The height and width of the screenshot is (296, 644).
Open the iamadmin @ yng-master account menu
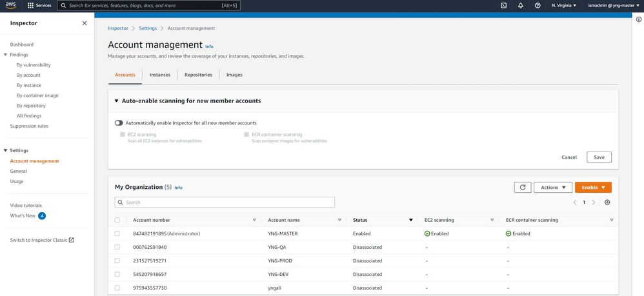pos(614,6)
